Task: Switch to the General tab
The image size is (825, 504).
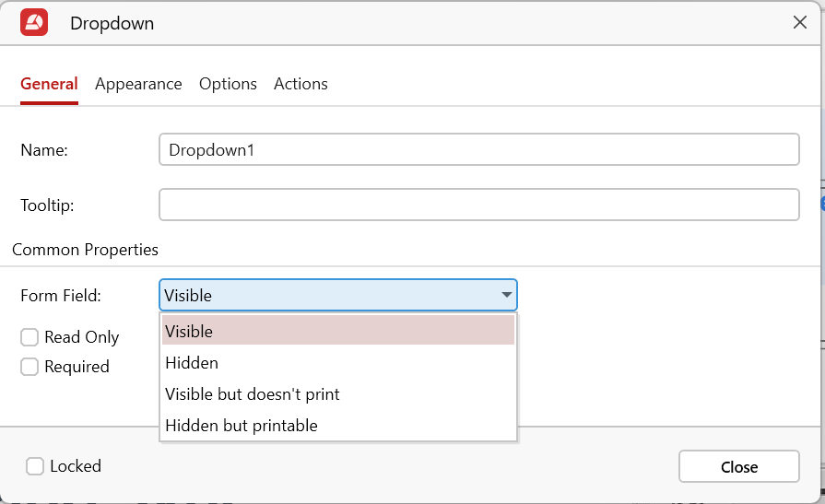Action: click(49, 84)
